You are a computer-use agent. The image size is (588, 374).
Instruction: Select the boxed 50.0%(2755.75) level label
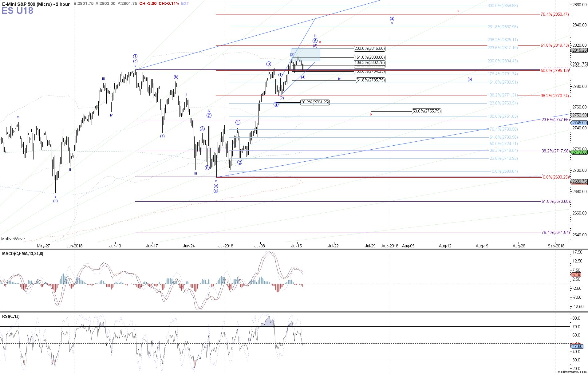[x=427, y=111]
